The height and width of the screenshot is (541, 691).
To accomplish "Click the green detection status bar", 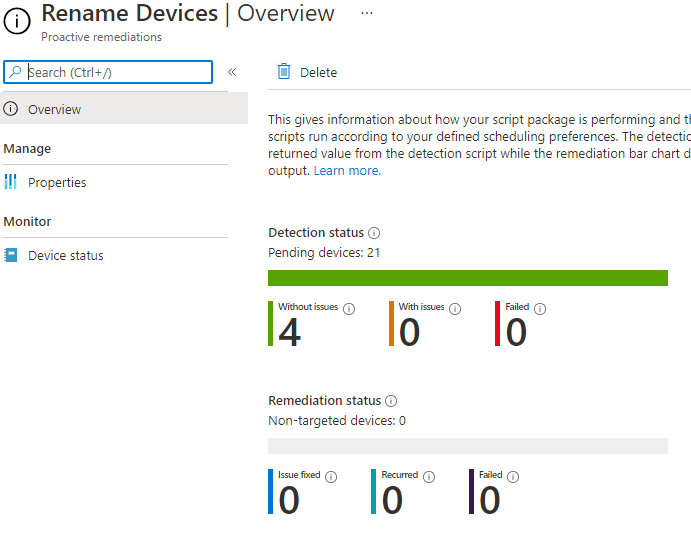I will tap(467, 278).
